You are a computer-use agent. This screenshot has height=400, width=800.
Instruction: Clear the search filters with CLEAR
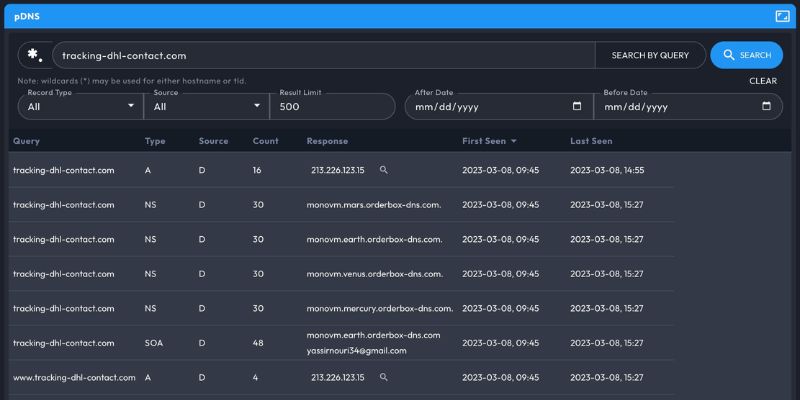pos(763,81)
